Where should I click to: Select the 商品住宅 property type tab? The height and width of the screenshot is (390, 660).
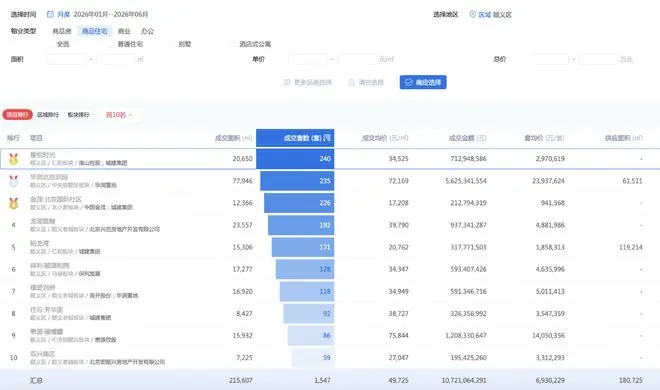94,31
